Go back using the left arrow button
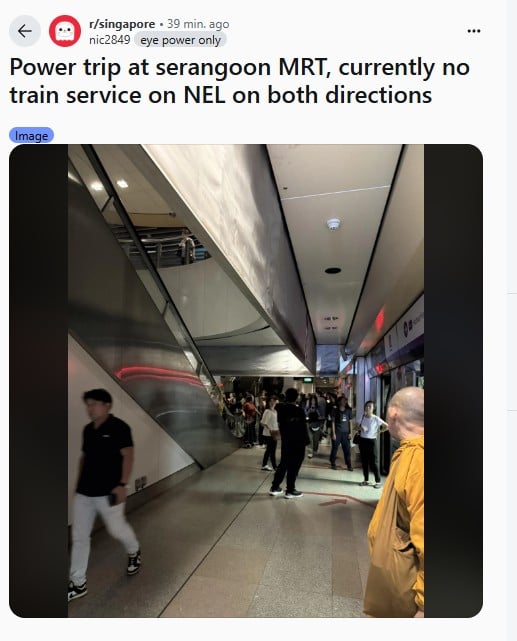Image resolution: width=517 pixels, height=641 pixels. [x=25, y=31]
